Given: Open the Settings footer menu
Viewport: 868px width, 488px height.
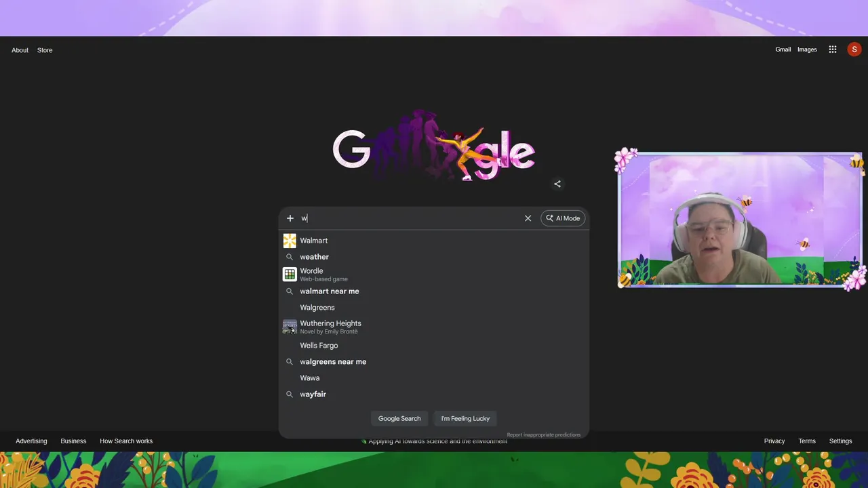Looking at the screenshot, I should [x=840, y=441].
